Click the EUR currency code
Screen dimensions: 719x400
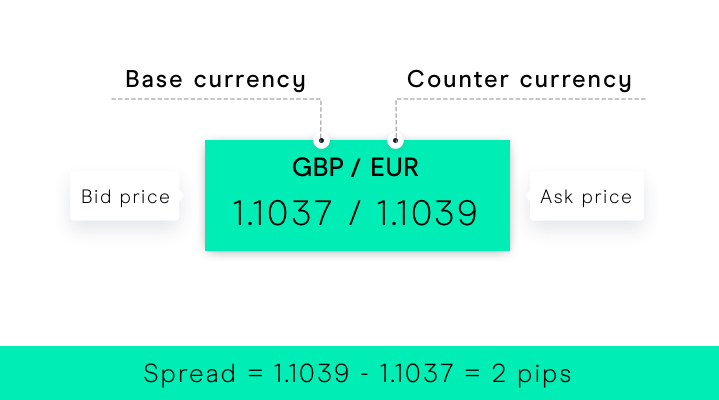tap(394, 167)
